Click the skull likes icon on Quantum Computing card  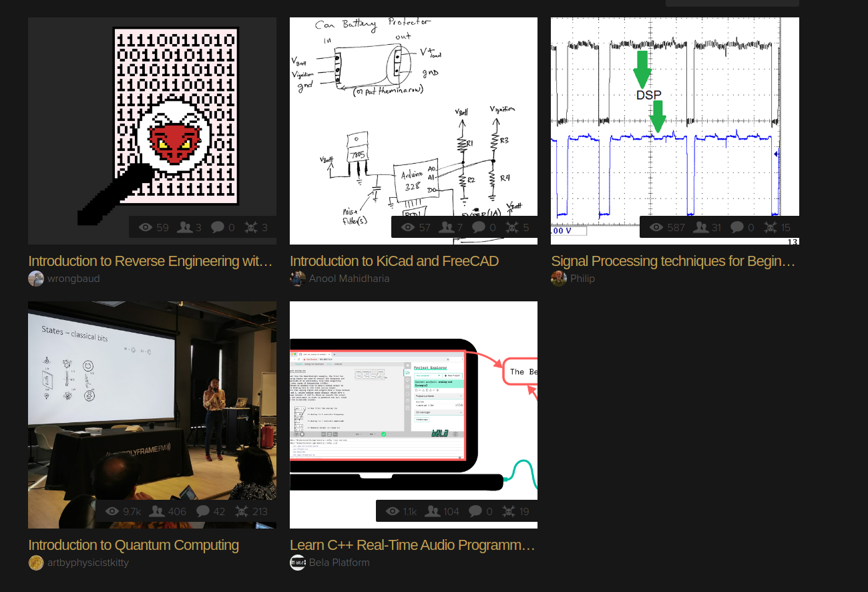pos(242,511)
